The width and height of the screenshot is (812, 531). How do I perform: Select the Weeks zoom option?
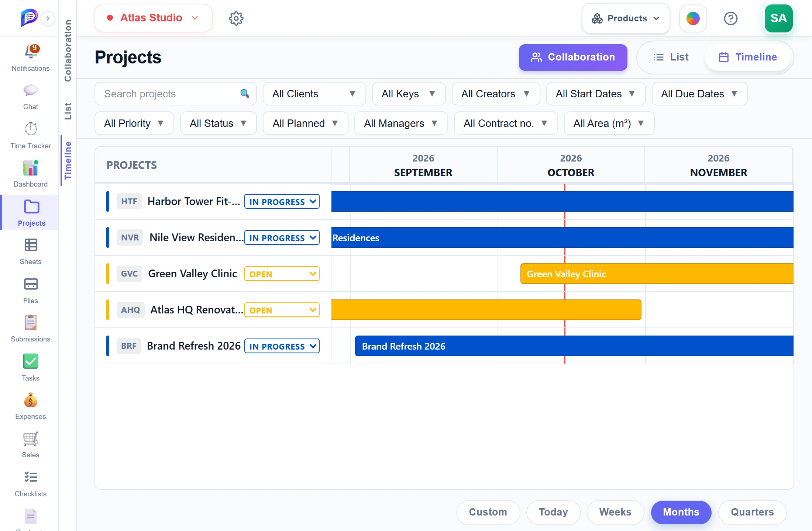[x=615, y=512]
